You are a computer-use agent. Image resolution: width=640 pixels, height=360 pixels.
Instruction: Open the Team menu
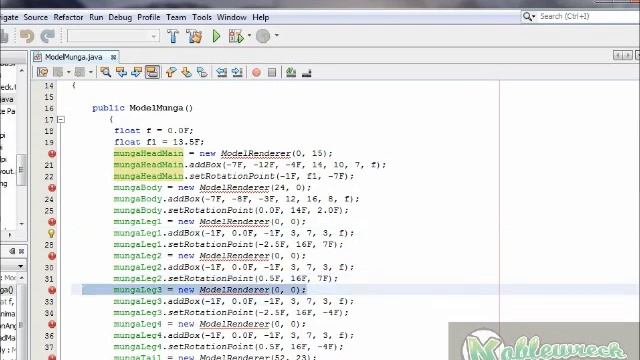[176, 17]
